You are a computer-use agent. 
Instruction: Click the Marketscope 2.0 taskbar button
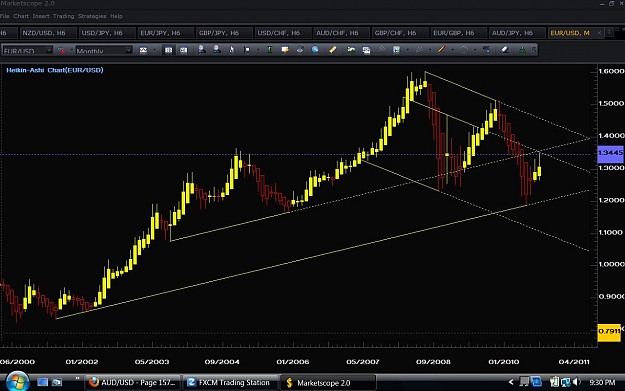[x=328, y=383]
